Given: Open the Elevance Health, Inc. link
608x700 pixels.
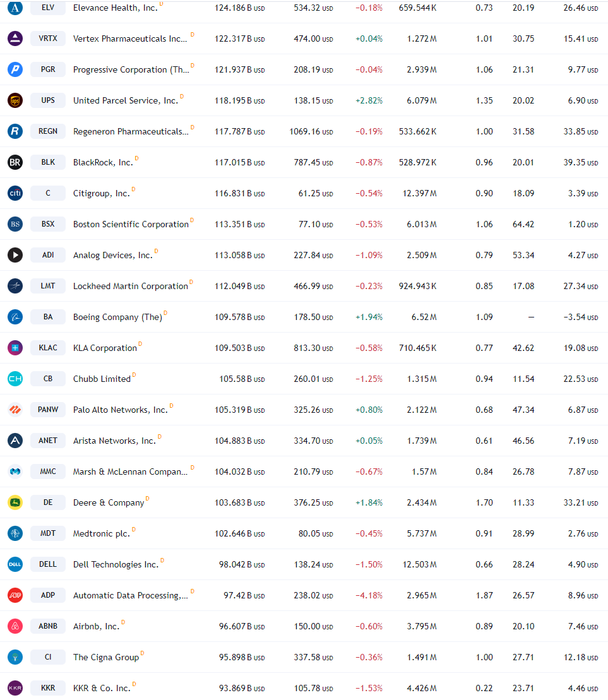Looking at the screenshot, I should (115, 8).
